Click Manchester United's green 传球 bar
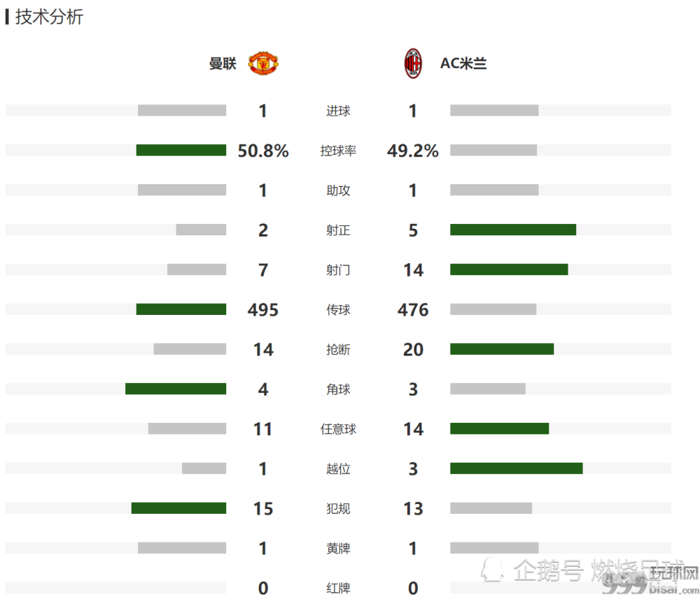 [181, 309]
